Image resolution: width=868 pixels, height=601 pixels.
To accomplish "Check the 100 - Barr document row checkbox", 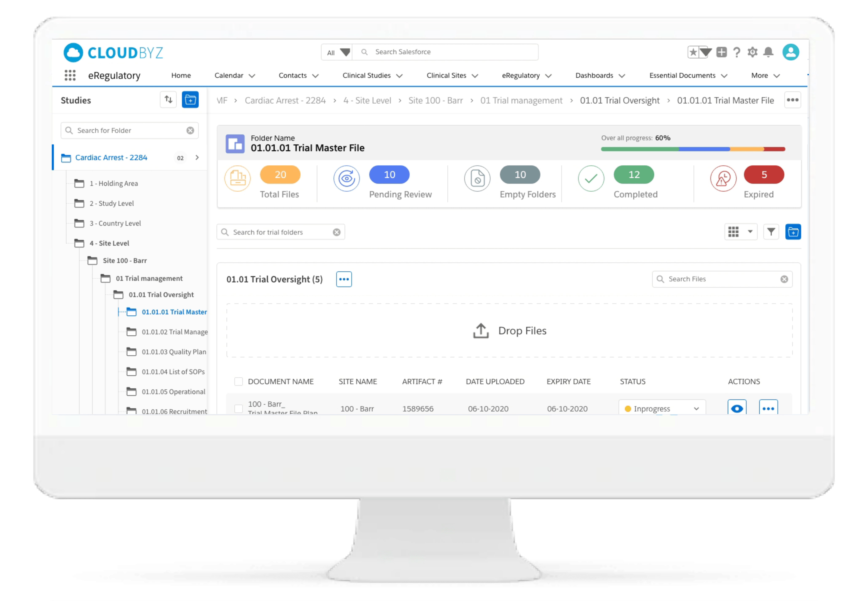I will pyautogui.click(x=238, y=409).
